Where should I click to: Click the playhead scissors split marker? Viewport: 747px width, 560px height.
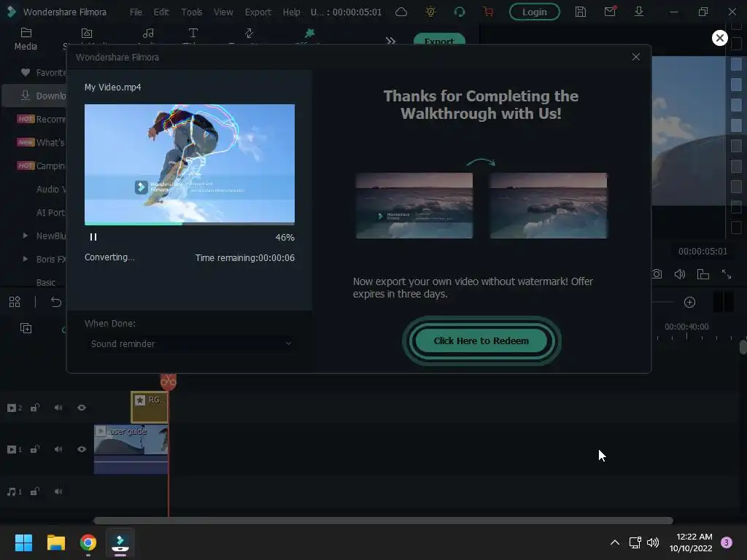point(169,381)
